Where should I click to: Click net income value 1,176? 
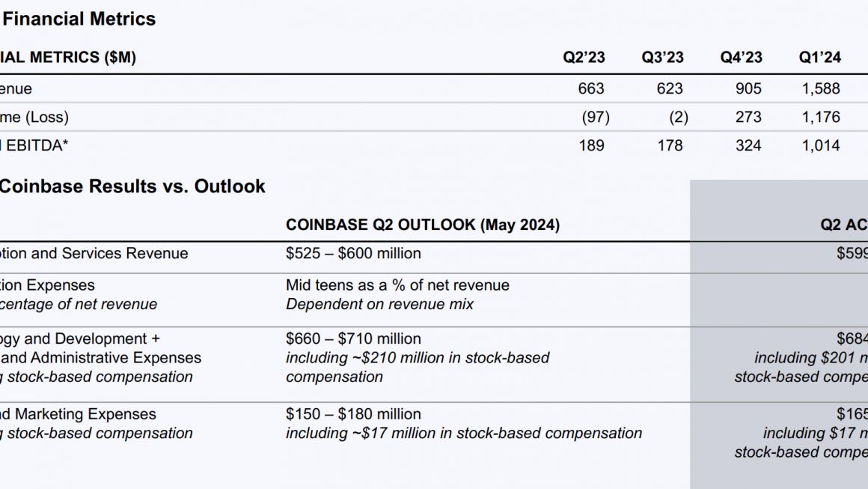click(x=820, y=118)
